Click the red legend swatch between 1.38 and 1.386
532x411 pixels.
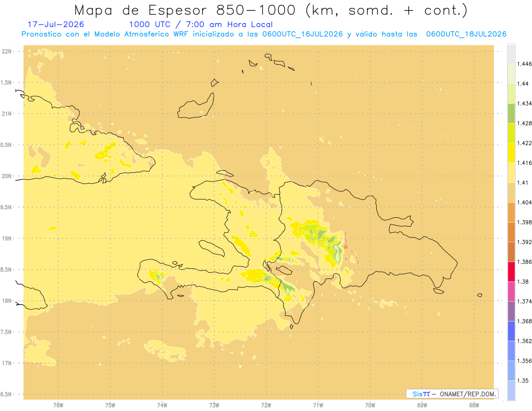coord(511,271)
